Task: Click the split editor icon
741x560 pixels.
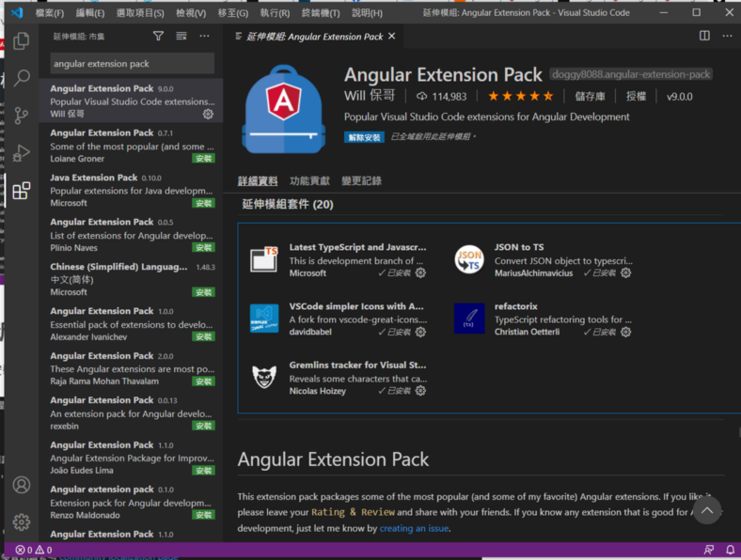Action: [704, 36]
